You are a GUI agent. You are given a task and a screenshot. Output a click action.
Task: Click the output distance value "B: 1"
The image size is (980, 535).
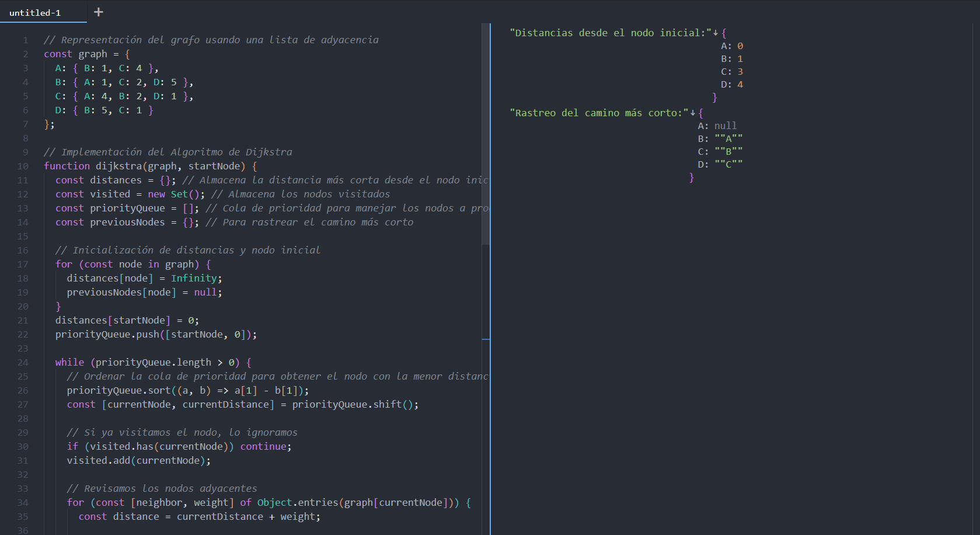(x=732, y=59)
